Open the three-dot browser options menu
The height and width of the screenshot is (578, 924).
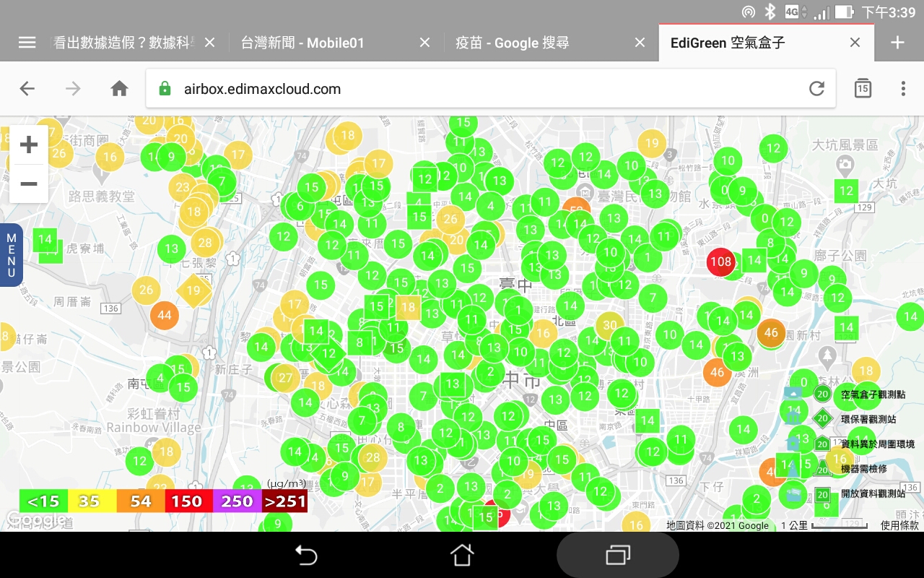[x=903, y=89]
